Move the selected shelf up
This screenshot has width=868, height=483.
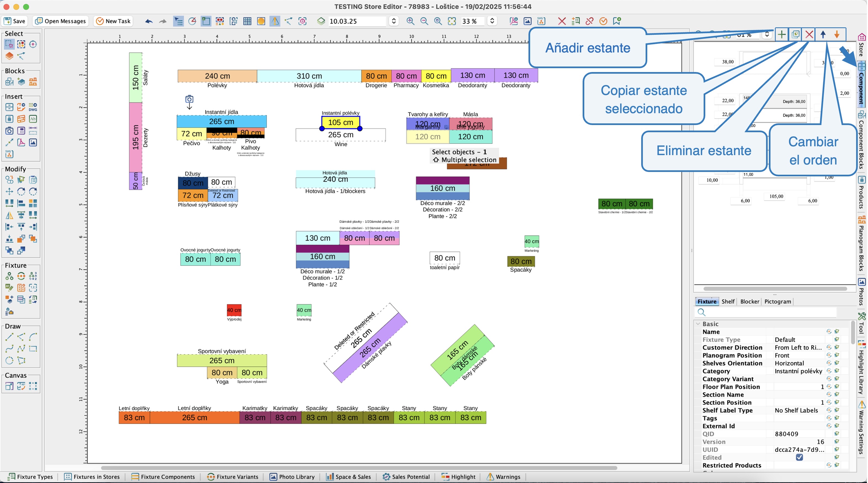823,34
